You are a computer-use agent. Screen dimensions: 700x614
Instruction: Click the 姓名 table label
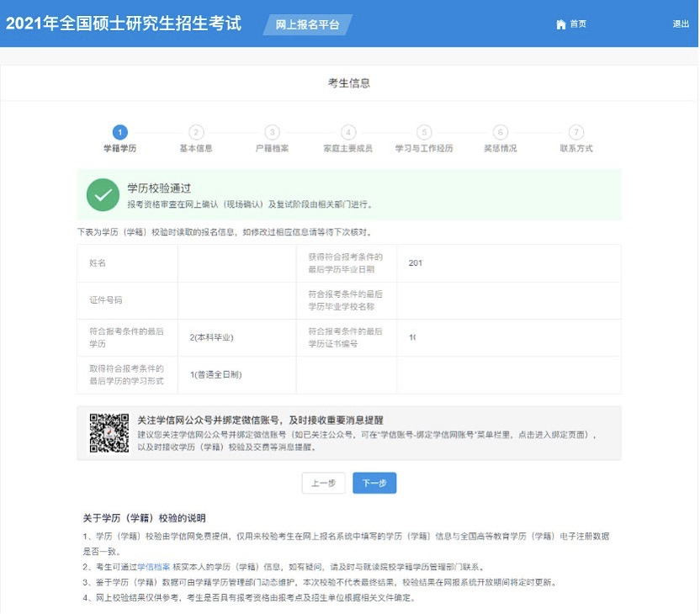pos(98,262)
